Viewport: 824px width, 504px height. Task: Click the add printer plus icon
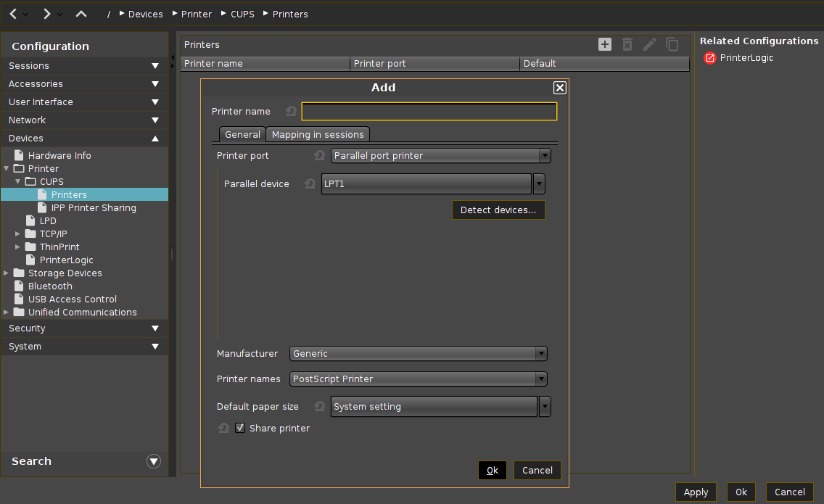[605, 45]
